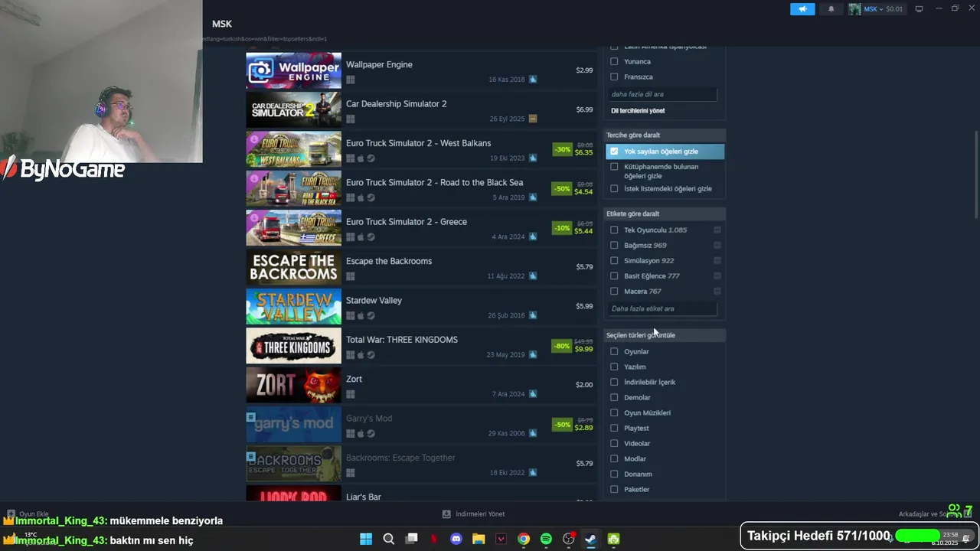Viewport: 980px width, 551px height.
Task: Click the MSK profile avatar
Action: tap(854, 9)
